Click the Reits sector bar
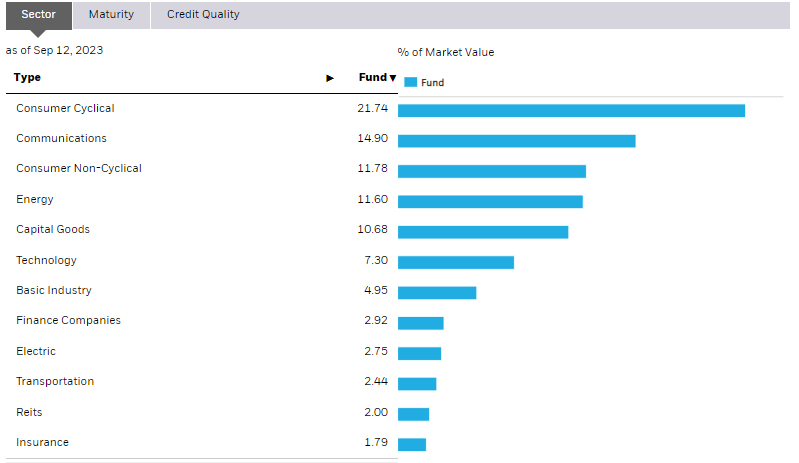 (413, 414)
